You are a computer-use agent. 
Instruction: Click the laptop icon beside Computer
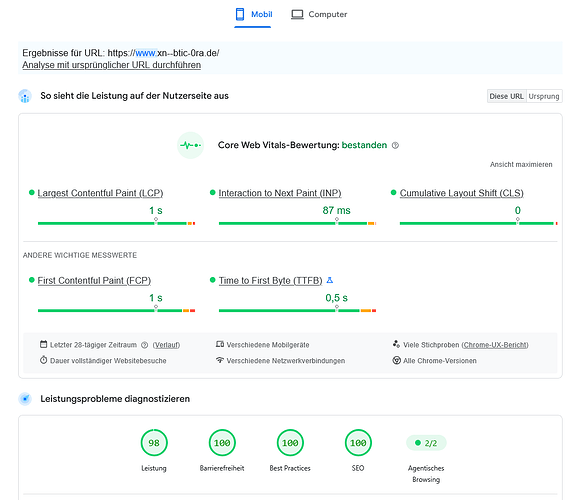(x=297, y=14)
